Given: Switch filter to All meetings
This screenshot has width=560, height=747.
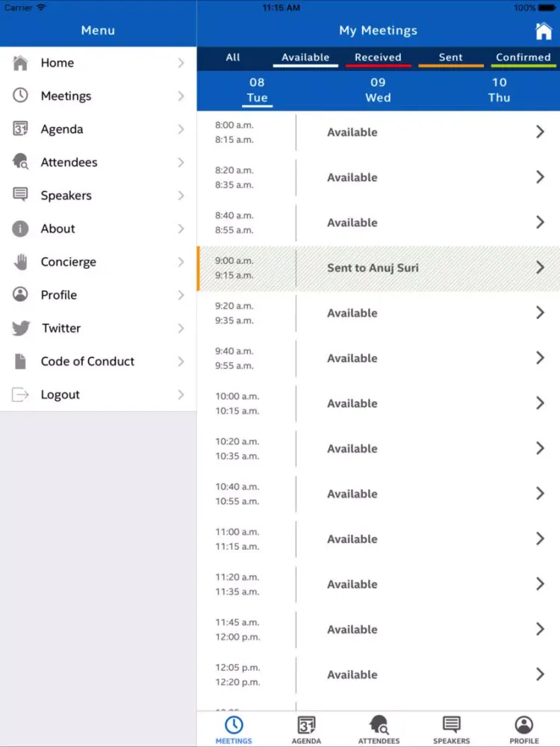Looking at the screenshot, I should click(x=233, y=58).
